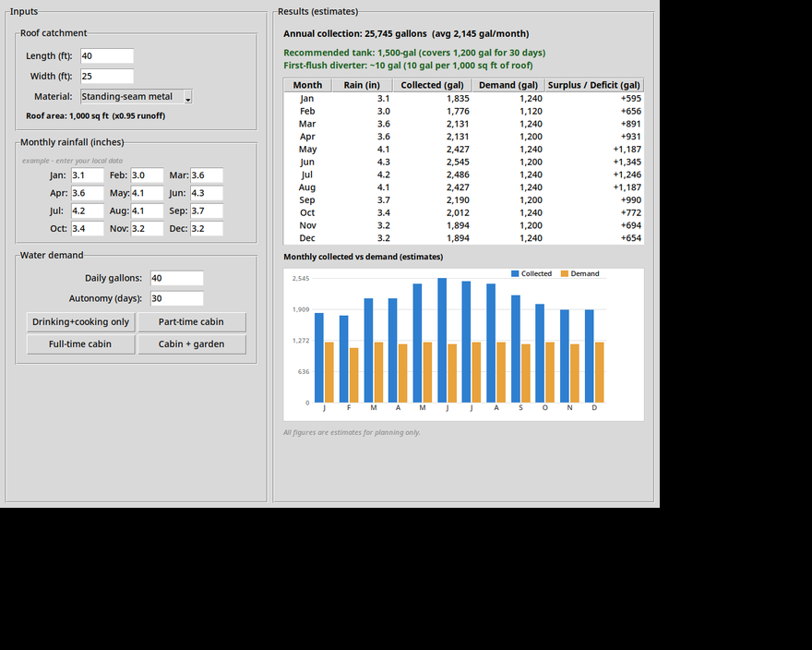This screenshot has width=812, height=650.
Task: Apply the Full-time cabin preset
Action: coord(81,344)
